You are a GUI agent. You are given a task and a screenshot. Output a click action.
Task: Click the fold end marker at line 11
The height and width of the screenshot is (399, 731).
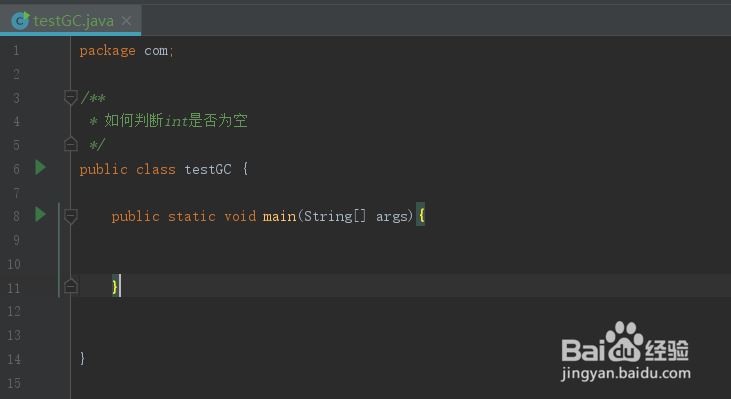pos(70,286)
